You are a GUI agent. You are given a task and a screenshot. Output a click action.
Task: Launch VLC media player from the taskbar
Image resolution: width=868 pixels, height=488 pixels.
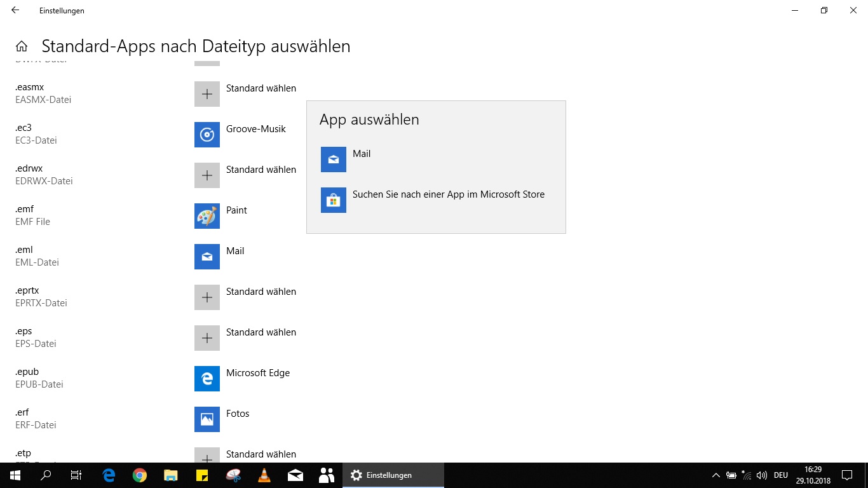click(x=264, y=475)
